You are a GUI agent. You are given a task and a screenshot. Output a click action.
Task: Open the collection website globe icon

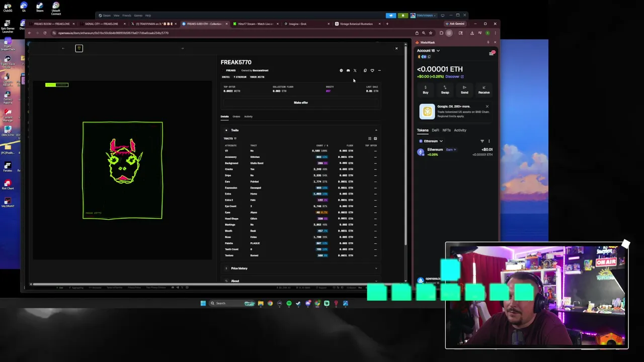[341, 70]
